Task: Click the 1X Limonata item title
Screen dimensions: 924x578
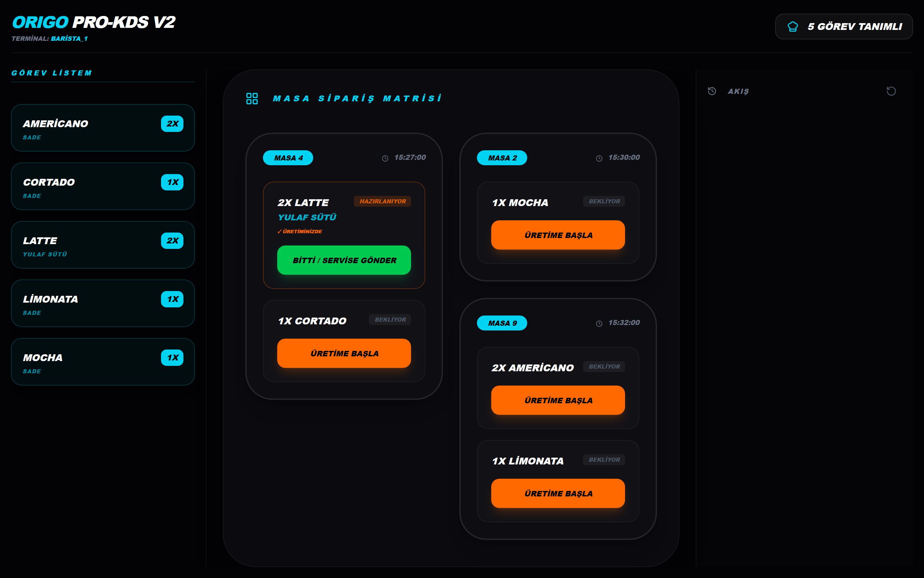Action: pos(528,461)
